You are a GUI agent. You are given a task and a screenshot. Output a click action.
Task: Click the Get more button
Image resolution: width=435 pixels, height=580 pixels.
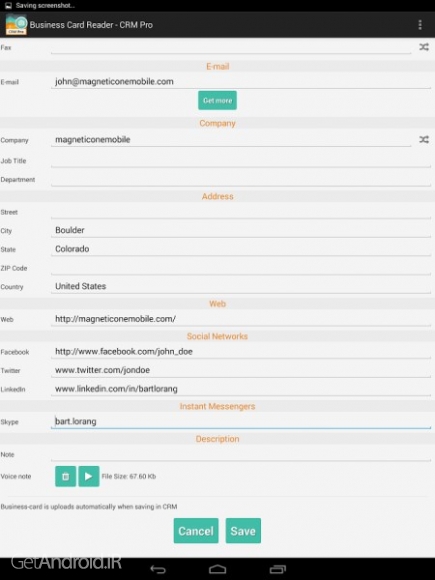(x=218, y=100)
